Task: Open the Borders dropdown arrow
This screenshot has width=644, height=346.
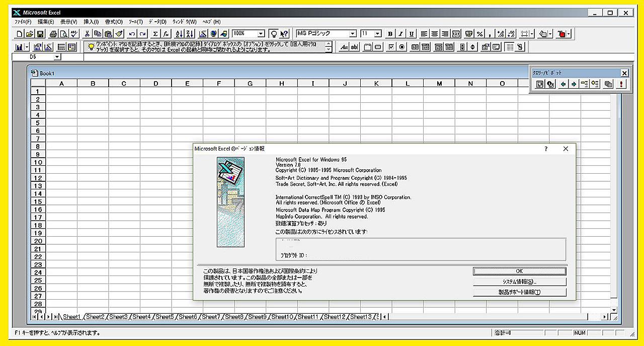Action: (x=532, y=34)
